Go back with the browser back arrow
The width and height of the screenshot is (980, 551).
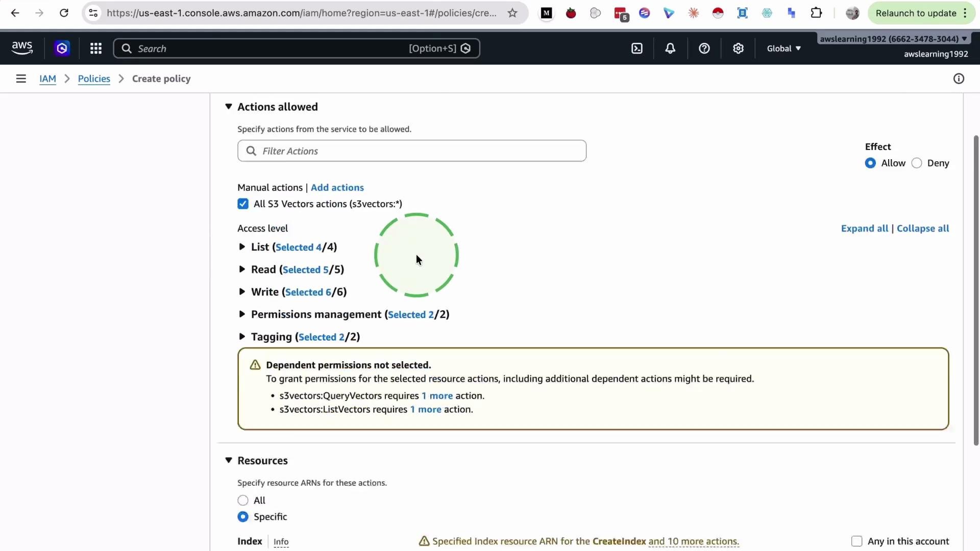pos(15,13)
